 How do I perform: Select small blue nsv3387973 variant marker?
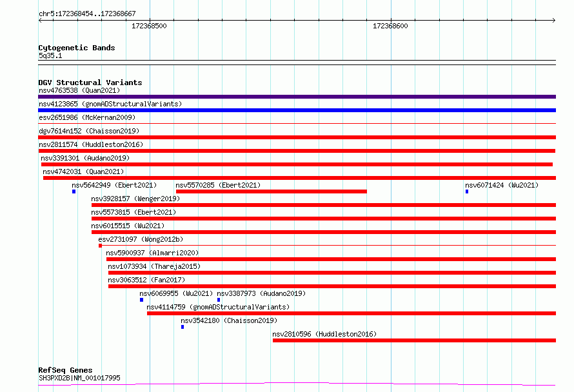coord(219,300)
